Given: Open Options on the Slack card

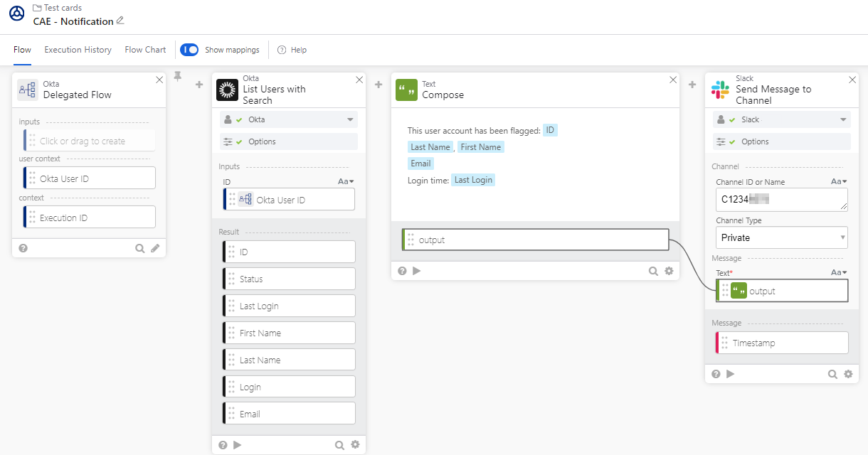Looking at the screenshot, I should pos(782,141).
